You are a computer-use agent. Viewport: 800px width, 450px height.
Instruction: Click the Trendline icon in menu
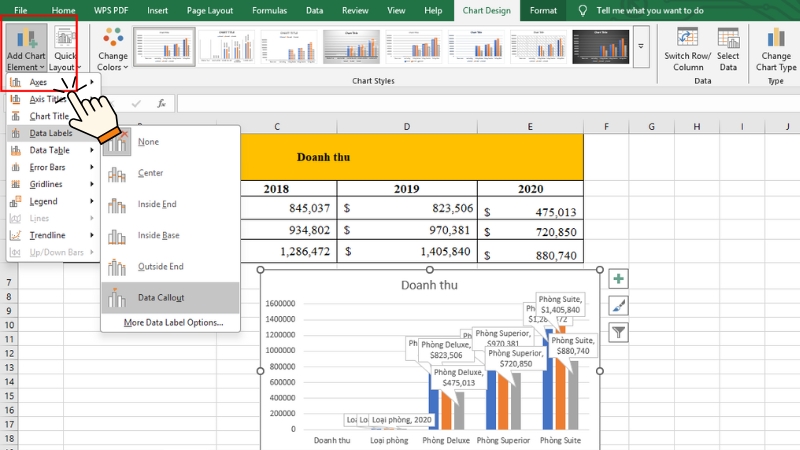click(15, 235)
